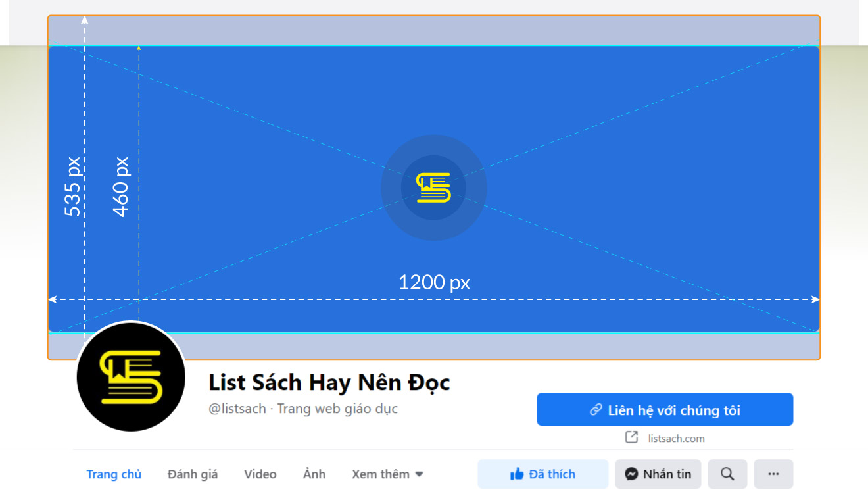Open Nhắn tin messenger button
The image size is (868, 496).
[x=658, y=474]
